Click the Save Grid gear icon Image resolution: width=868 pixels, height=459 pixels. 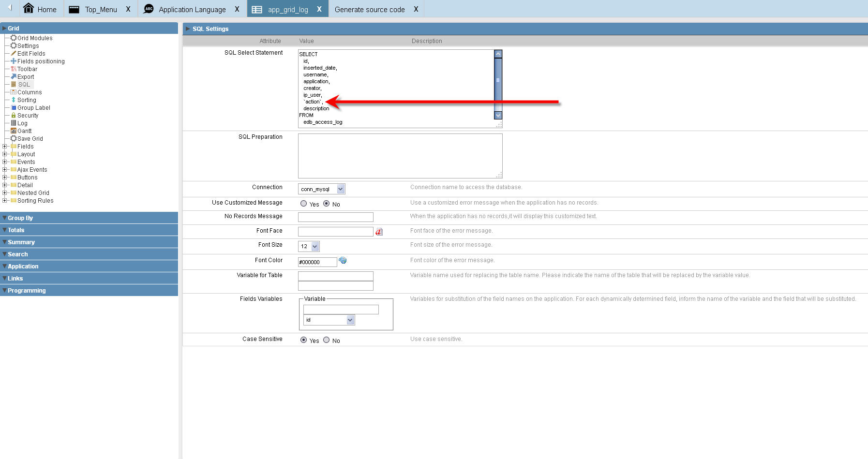[14, 138]
